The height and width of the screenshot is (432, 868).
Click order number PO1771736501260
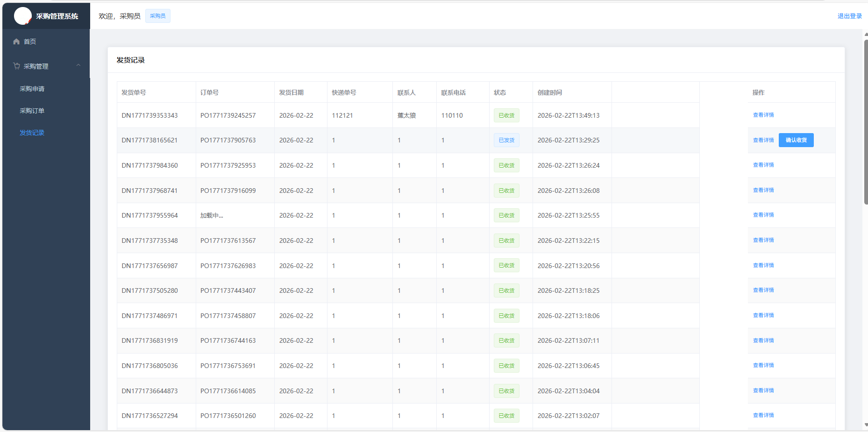tap(228, 416)
